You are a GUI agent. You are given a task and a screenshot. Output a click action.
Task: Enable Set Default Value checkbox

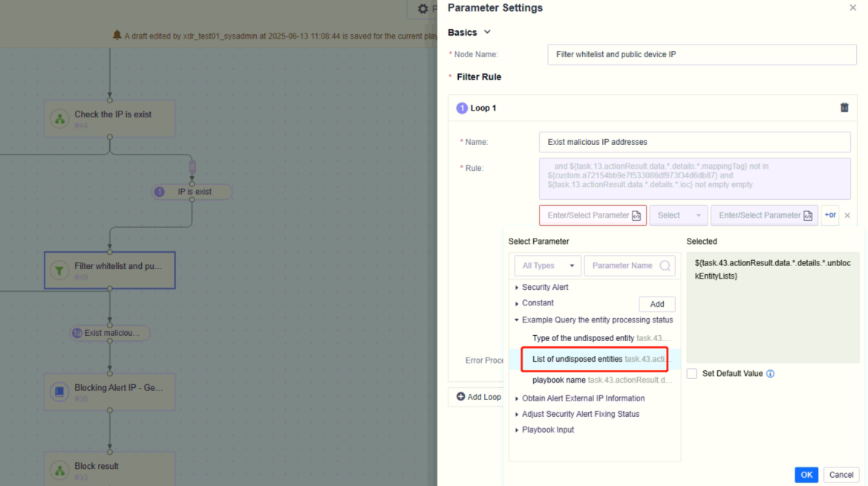click(692, 374)
